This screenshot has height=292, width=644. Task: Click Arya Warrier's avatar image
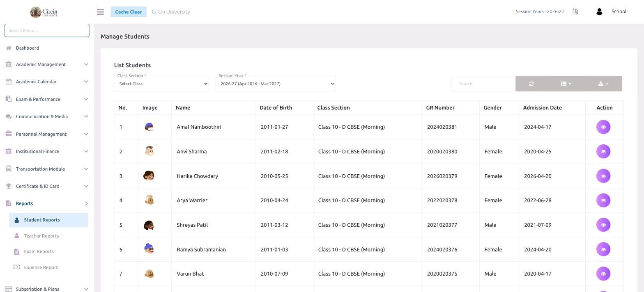click(x=149, y=200)
